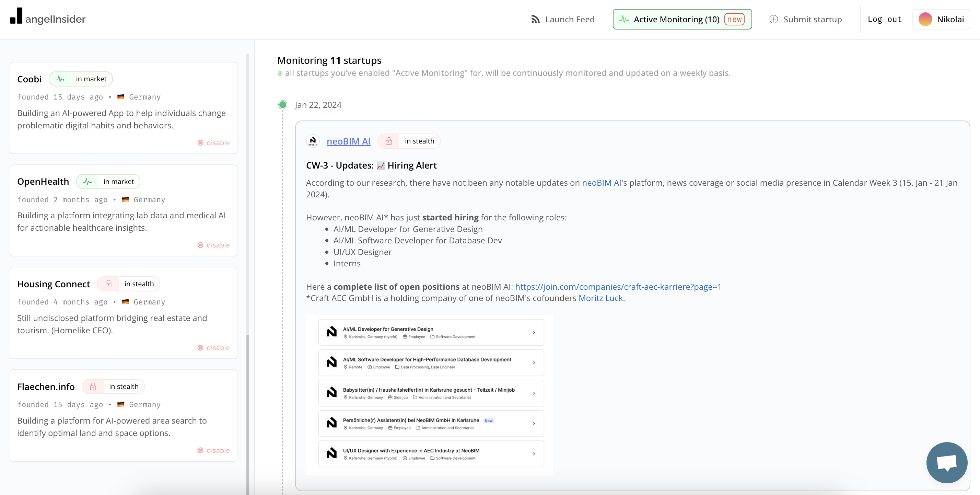
Task: Click the RSS icon beside Launch Feed
Action: pos(535,20)
